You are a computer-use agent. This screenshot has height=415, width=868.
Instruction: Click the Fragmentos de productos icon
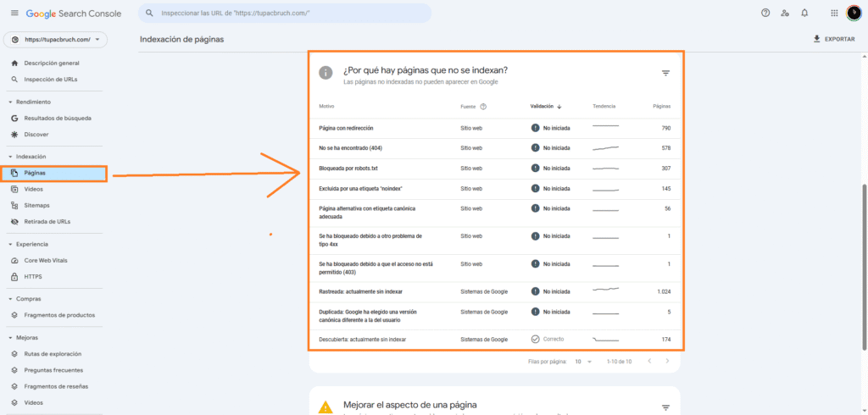(14, 315)
